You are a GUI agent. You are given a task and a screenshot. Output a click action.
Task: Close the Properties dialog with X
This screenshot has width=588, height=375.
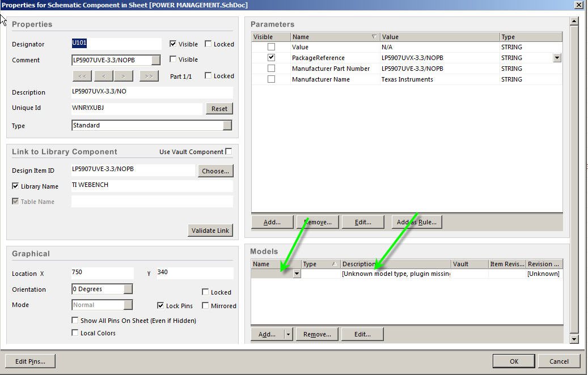pyautogui.click(x=579, y=5)
